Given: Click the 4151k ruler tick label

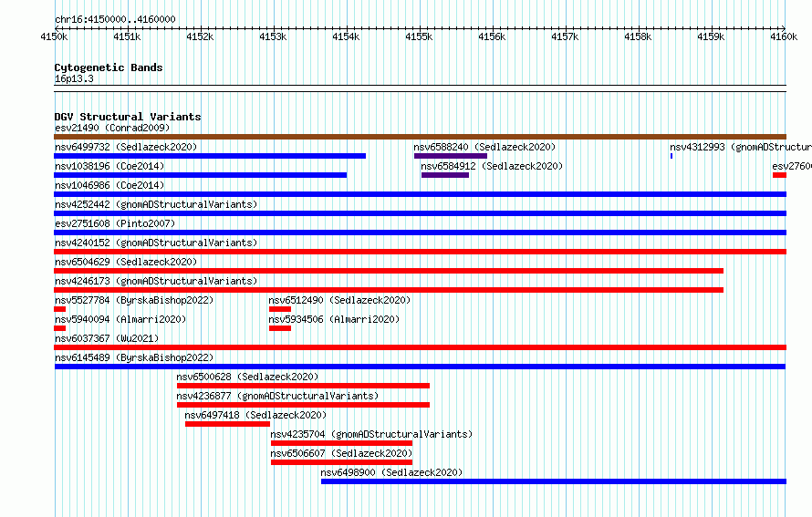Looking at the screenshot, I should pos(127,36).
